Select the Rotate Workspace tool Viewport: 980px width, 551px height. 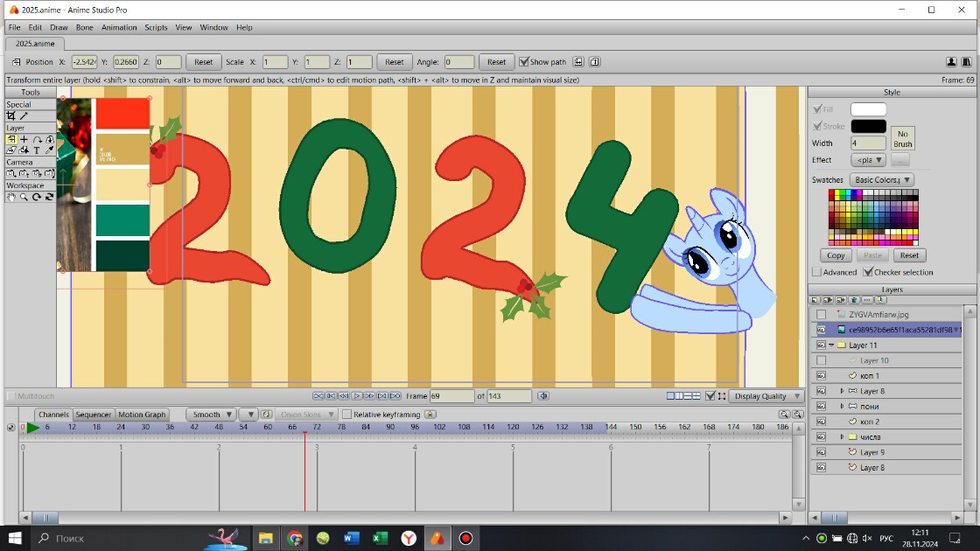(37, 197)
